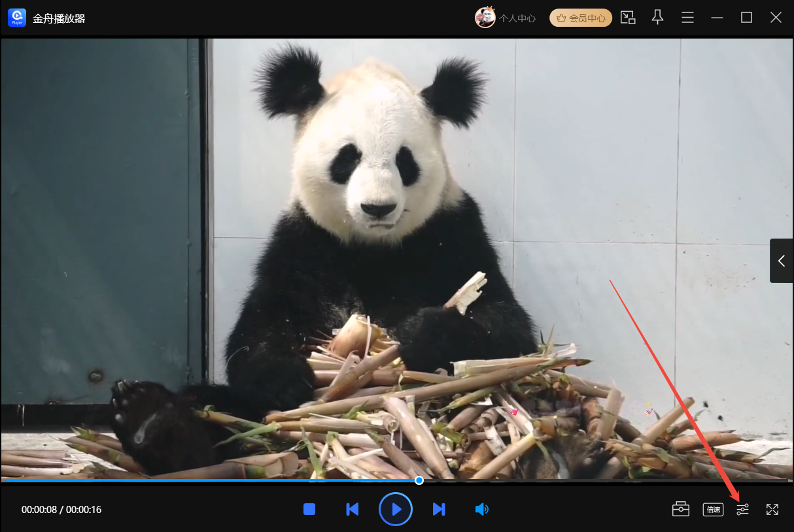The width and height of the screenshot is (794, 532).
Task: Open the playback settings sliders icon
Action: click(742, 509)
